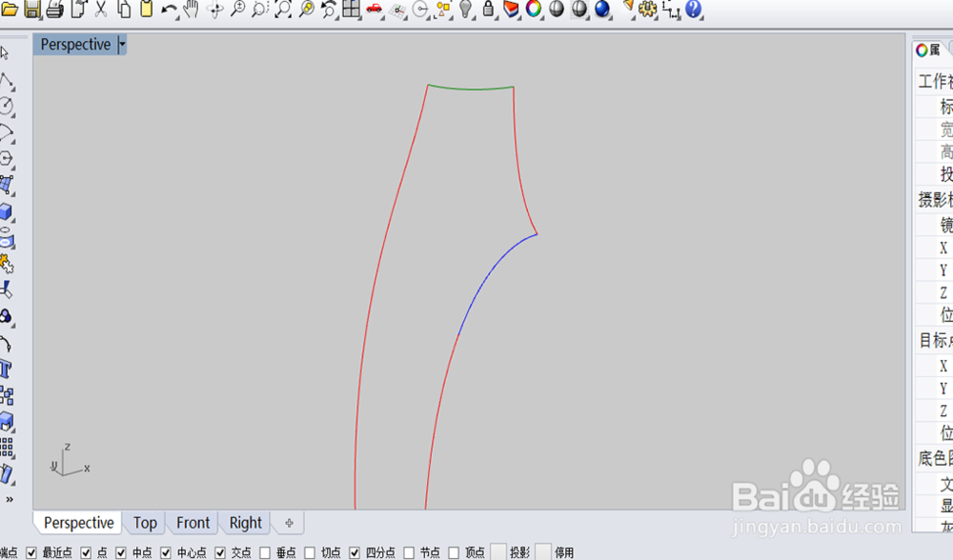Add a new viewport tab

click(290, 523)
